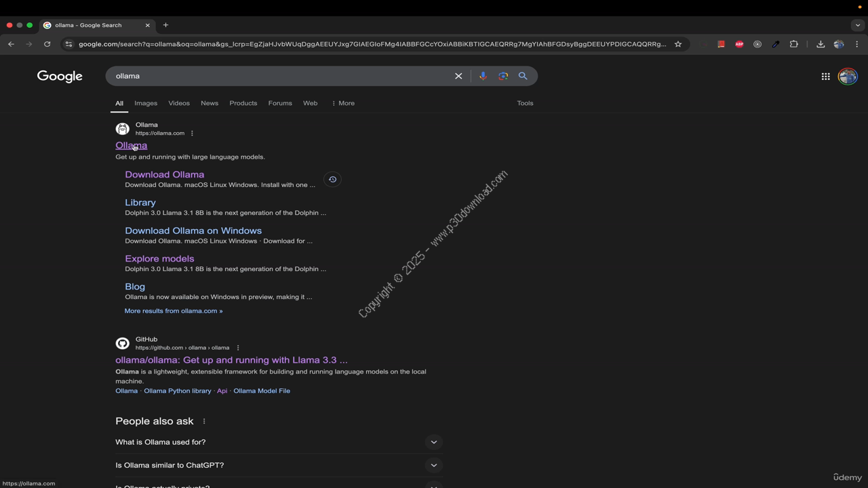Open more options for the GitHub result
This screenshot has width=868, height=488.
[x=238, y=348]
